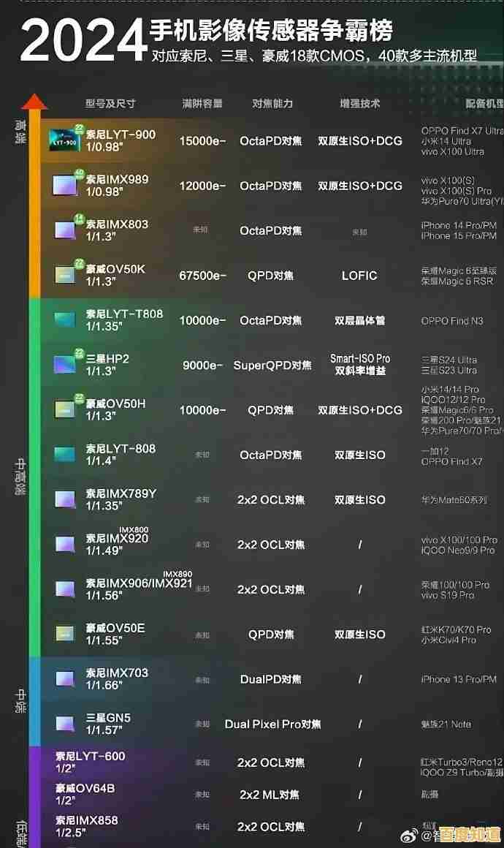The width and height of the screenshot is (504, 848).
Task: Click the small IMX800 label
Action: click(x=134, y=529)
